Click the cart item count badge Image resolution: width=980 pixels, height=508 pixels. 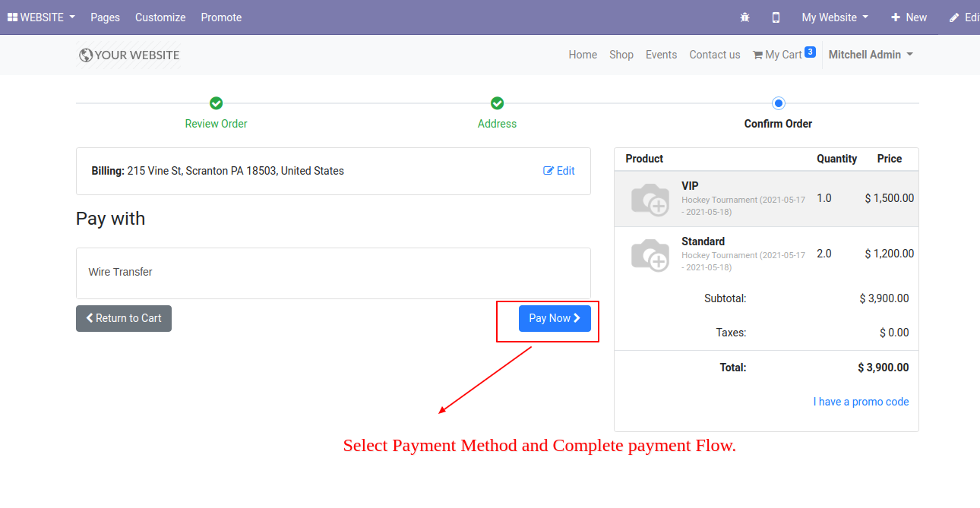click(810, 52)
